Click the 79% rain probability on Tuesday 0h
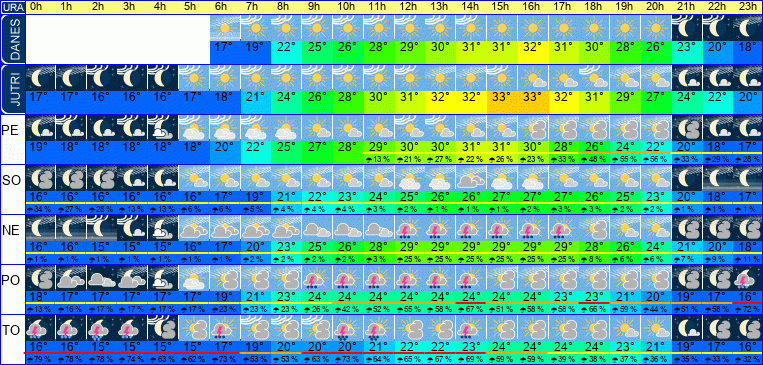This screenshot has height=365, width=763. 40,360
